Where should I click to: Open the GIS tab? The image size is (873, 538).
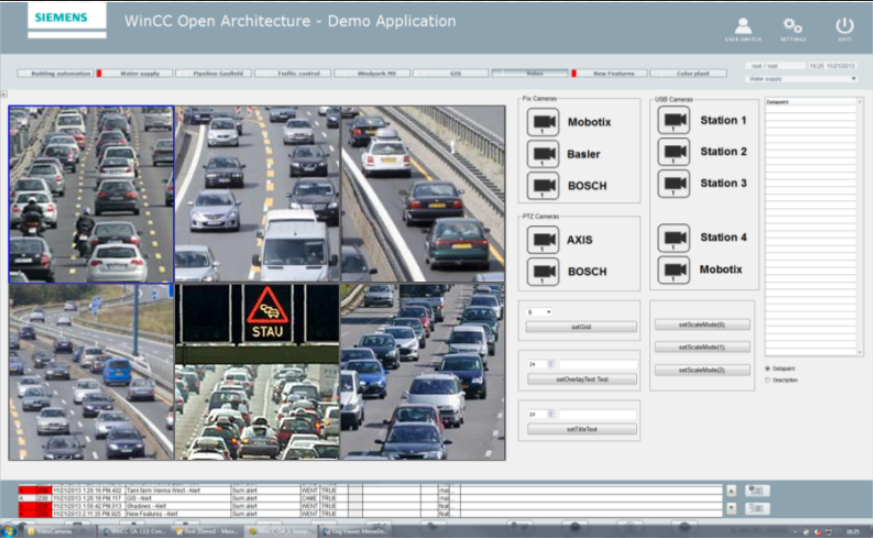[x=451, y=74]
